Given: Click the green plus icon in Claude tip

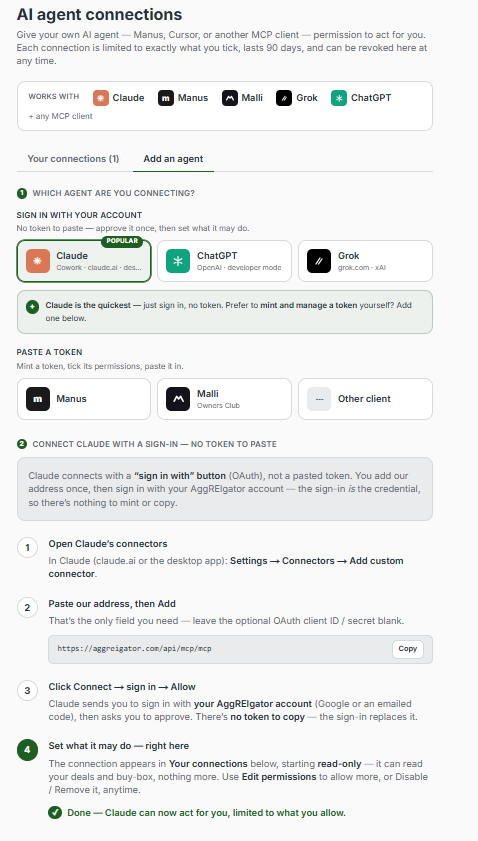Looking at the screenshot, I should click(32, 307).
